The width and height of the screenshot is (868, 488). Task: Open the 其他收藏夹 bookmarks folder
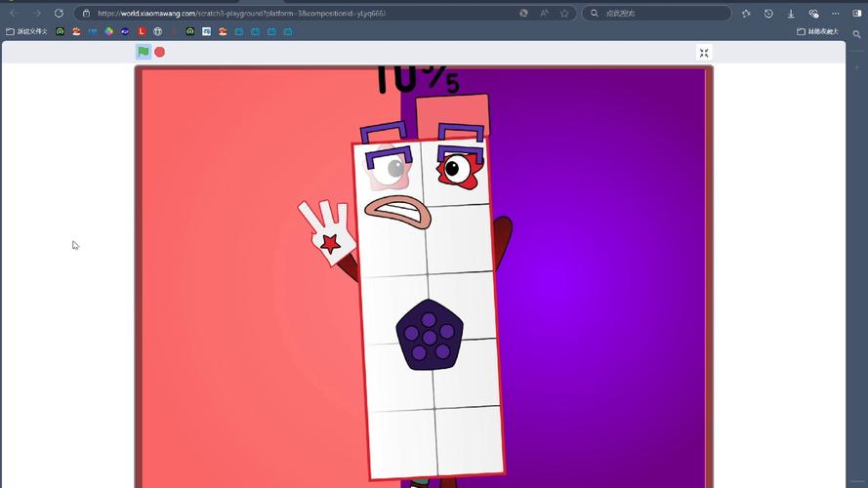click(x=818, y=31)
